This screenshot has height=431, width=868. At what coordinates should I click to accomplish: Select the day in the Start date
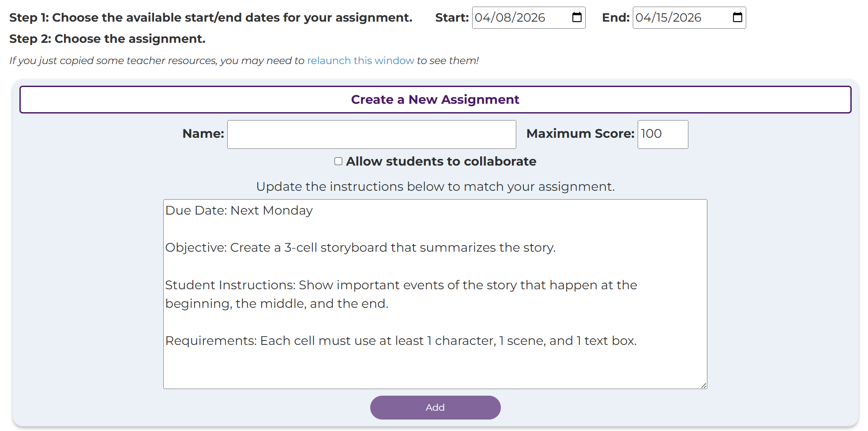tap(503, 18)
